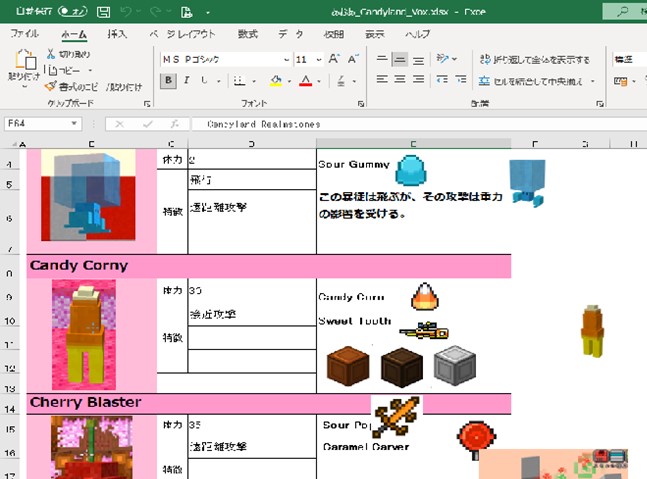Open the alignment settings dialog launcher
The image size is (647, 479).
tap(600, 104)
